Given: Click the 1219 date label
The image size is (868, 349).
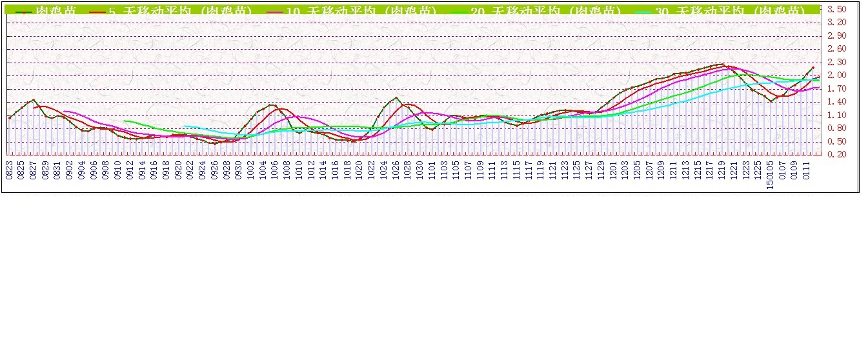Looking at the screenshot, I should [x=721, y=170].
